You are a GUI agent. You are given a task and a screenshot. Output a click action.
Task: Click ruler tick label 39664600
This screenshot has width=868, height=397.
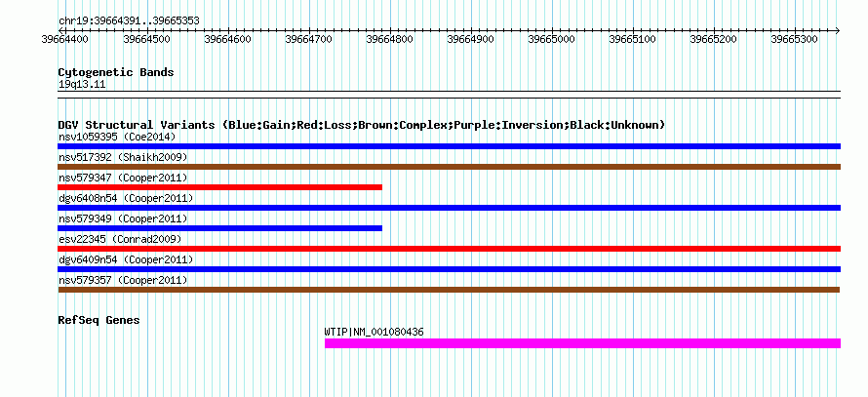click(227, 39)
